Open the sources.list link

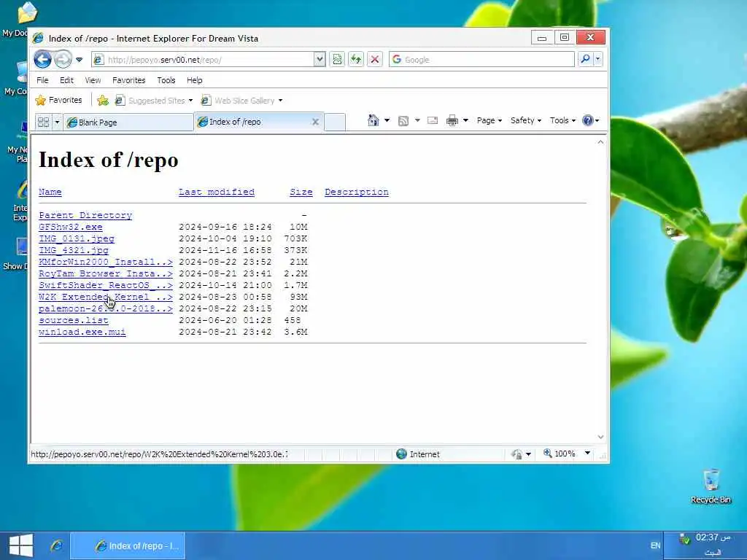74,321
